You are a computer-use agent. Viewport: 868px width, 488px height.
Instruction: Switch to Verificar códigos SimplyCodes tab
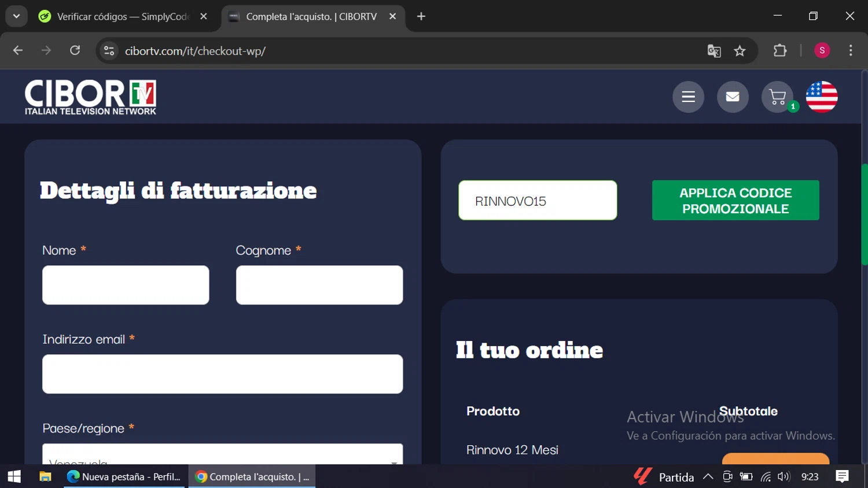(123, 17)
